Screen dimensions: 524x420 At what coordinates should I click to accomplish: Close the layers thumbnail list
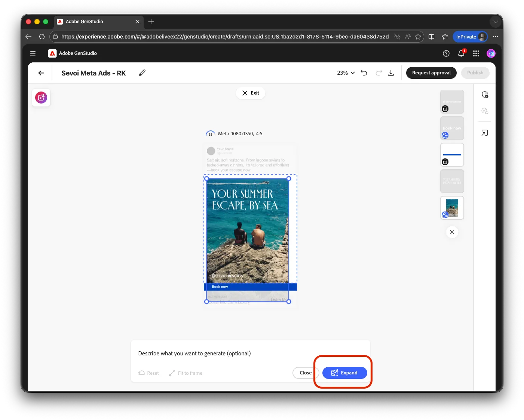(x=452, y=232)
